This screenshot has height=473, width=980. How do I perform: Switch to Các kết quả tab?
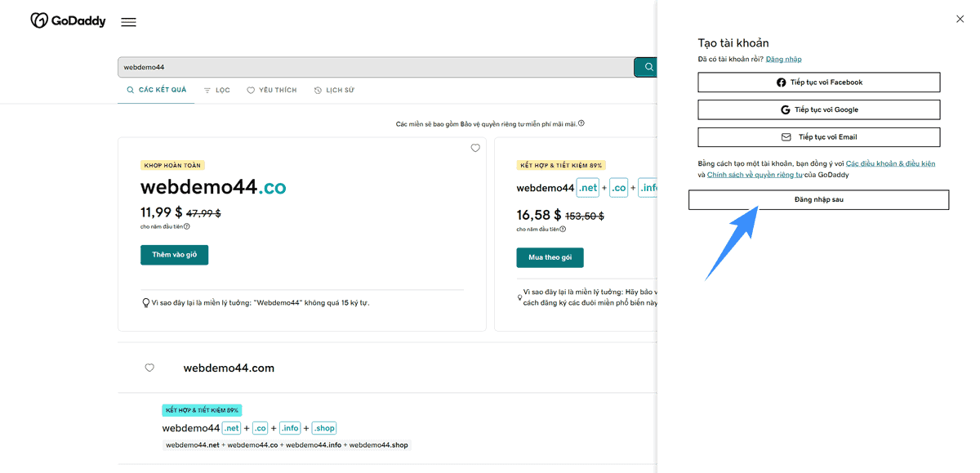[x=157, y=90]
